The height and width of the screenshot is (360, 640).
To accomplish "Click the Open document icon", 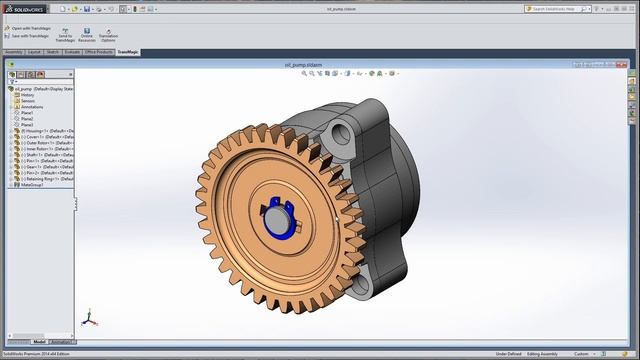I will click(x=75, y=9).
